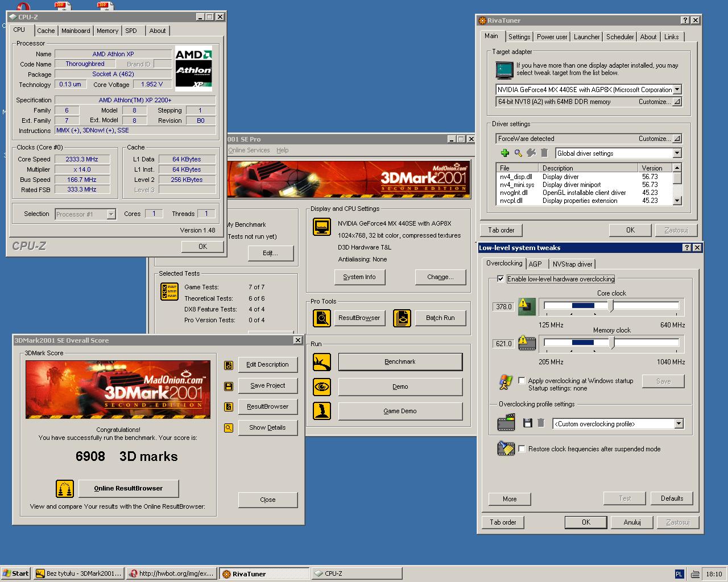
Task: Open the NVStrap driver tab
Action: 572,264
